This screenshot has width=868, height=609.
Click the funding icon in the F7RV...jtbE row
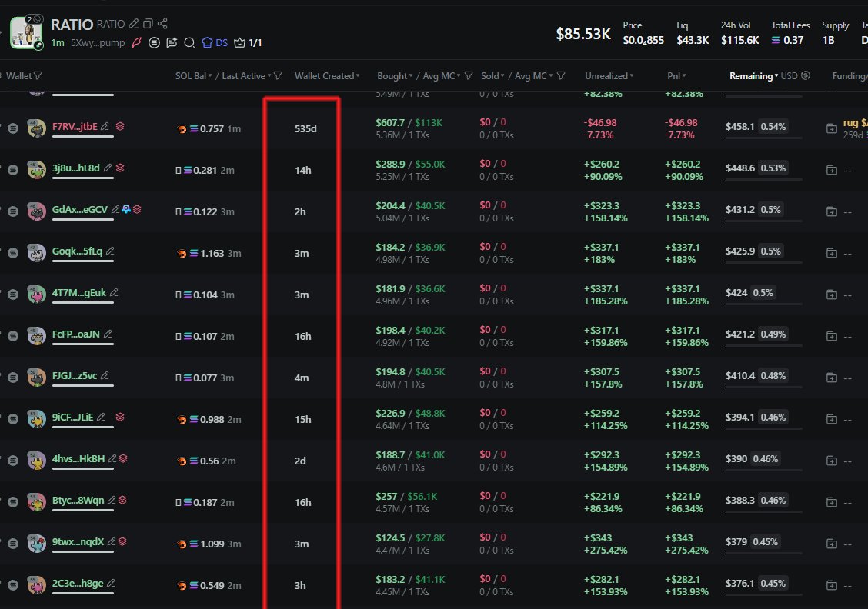[x=831, y=128]
